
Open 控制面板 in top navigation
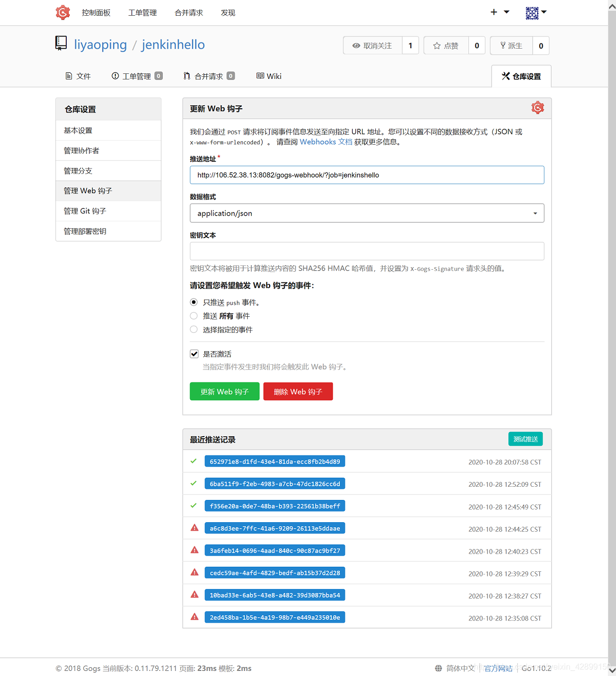pyautogui.click(x=96, y=13)
